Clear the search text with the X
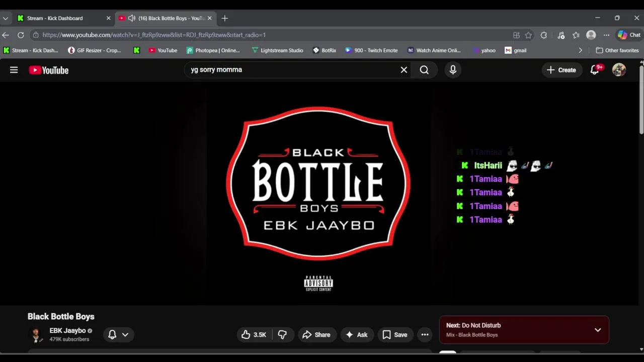Viewport: 644px width, 362px height. pyautogui.click(x=404, y=70)
